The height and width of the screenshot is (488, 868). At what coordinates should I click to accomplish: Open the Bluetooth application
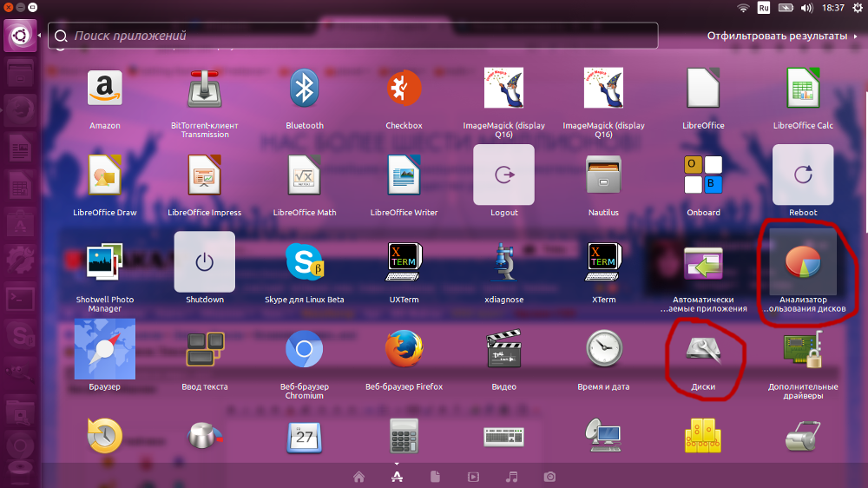[304, 89]
